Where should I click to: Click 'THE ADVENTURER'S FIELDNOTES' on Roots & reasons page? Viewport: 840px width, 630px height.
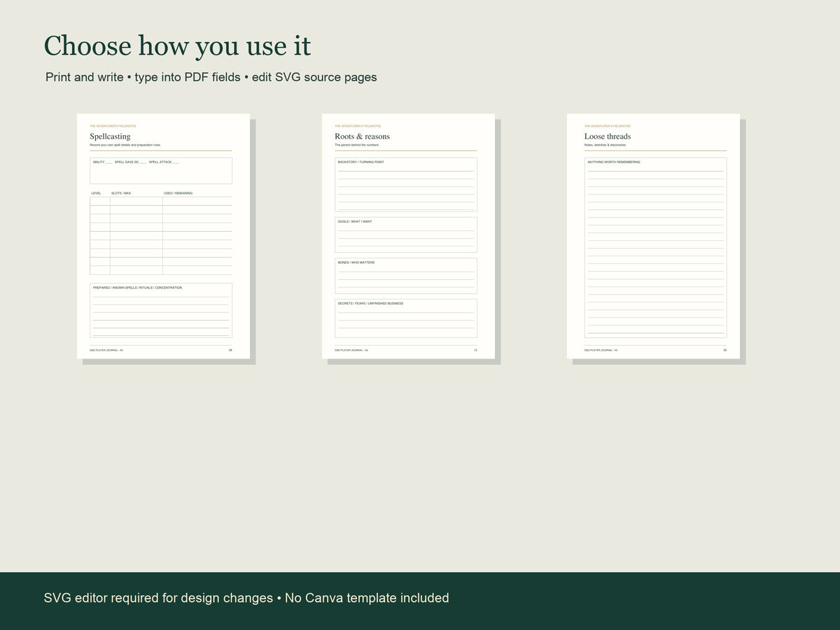click(358, 126)
